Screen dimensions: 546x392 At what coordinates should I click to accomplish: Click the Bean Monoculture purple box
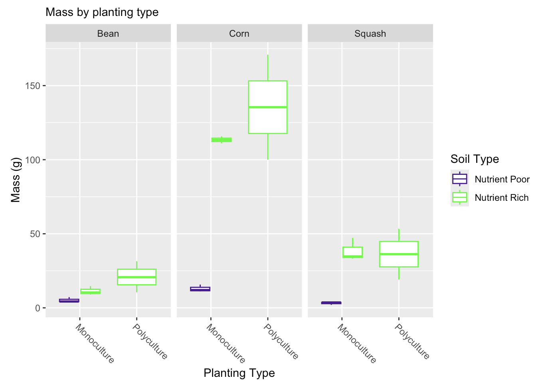pyautogui.click(x=69, y=300)
